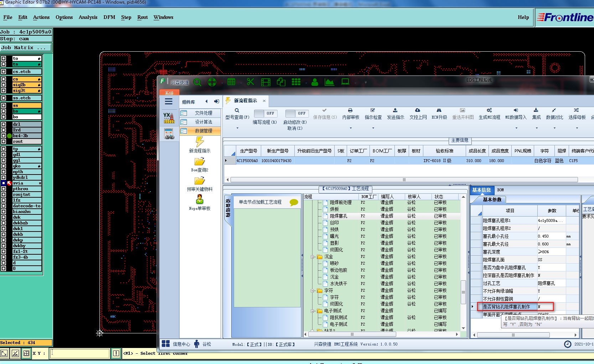Expand dropdown arrow under 型号查询(F)
The height and width of the screenshot is (364, 594).
[x=237, y=128]
